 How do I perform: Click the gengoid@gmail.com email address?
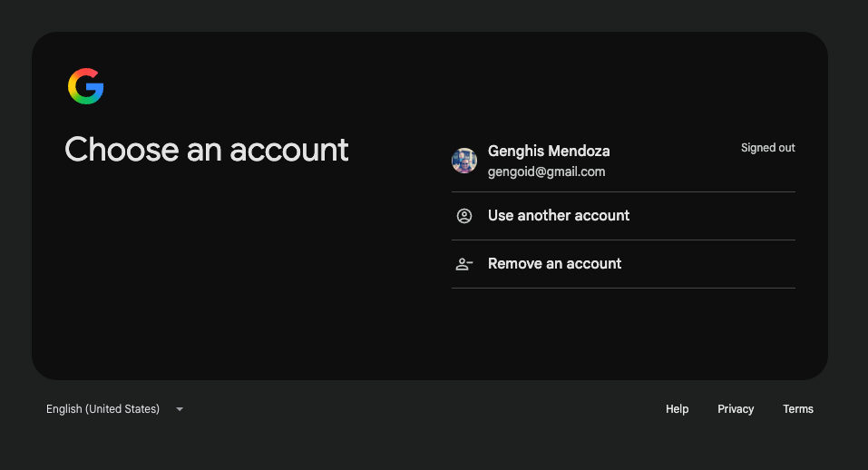point(546,171)
